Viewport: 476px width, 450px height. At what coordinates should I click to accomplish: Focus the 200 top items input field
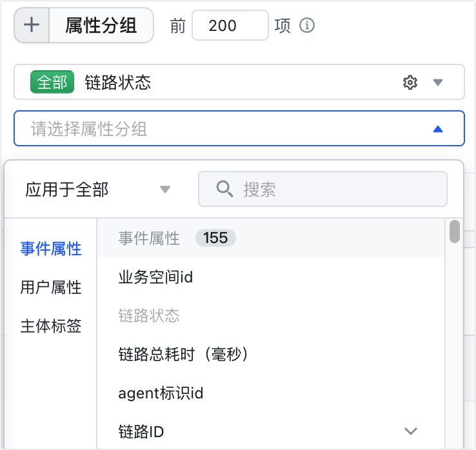coord(230,25)
